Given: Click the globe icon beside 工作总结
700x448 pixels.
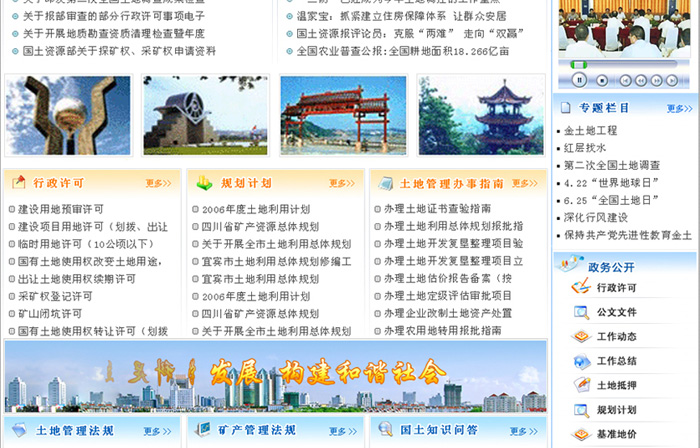Looking at the screenshot, I should point(582,361).
